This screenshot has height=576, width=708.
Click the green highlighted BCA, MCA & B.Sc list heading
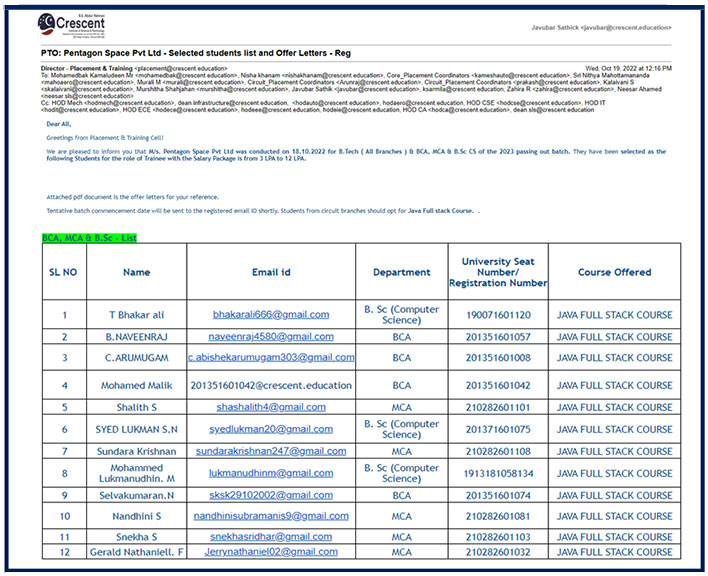click(x=89, y=238)
